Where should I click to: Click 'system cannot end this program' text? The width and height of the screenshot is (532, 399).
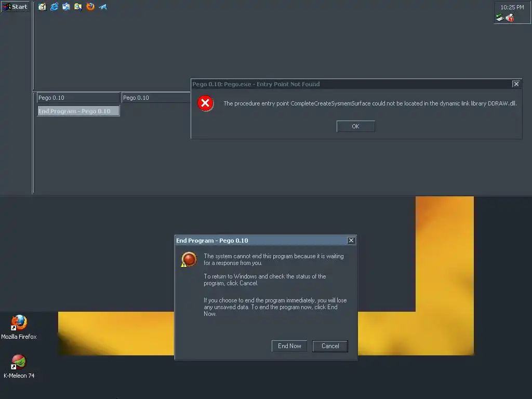click(x=273, y=260)
